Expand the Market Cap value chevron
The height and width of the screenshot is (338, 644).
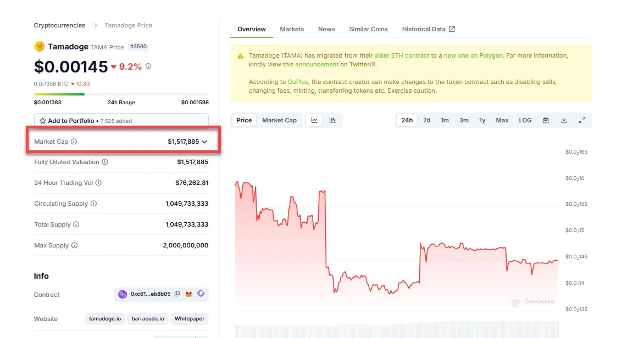[204, 142]
